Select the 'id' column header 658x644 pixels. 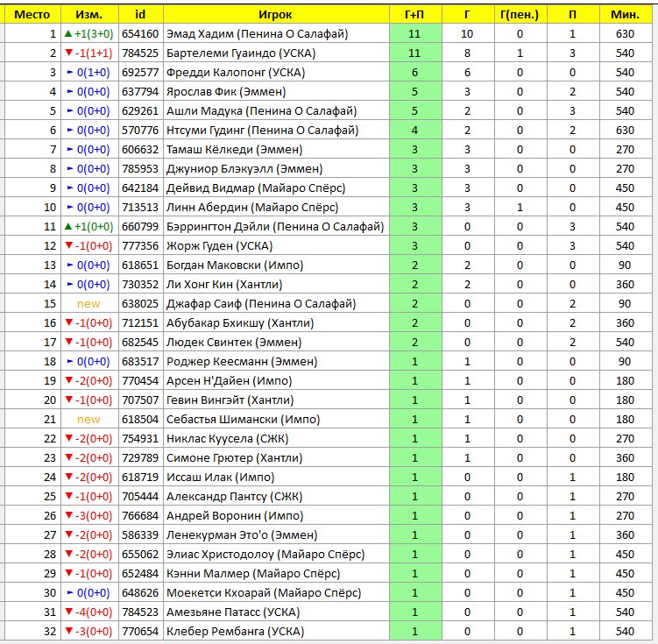(140, 15)
